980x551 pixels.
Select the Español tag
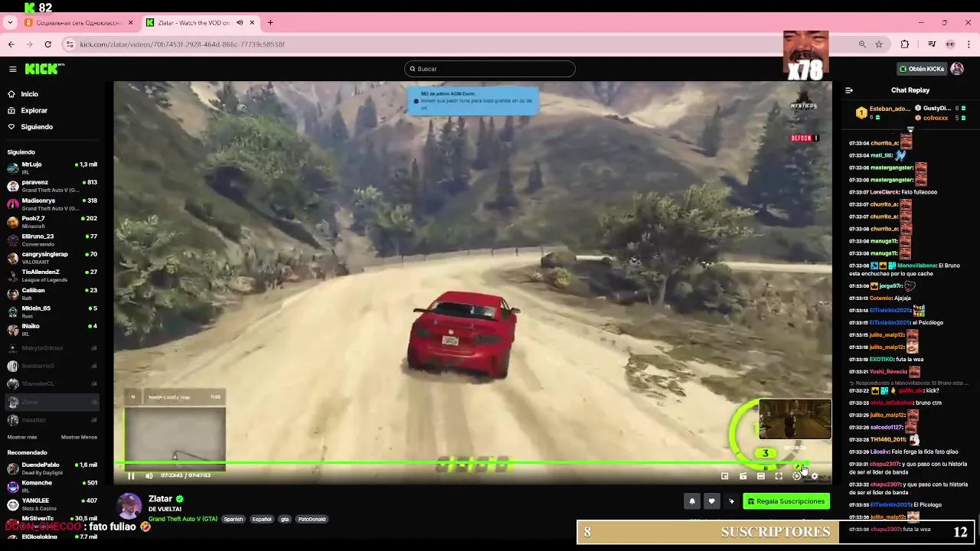(x=262, y=519)
